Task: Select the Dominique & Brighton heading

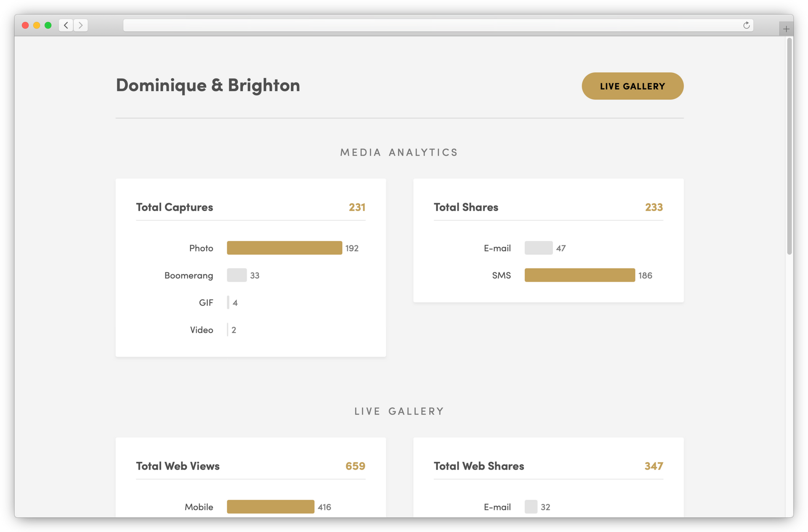Action: [x=208, y=85]
